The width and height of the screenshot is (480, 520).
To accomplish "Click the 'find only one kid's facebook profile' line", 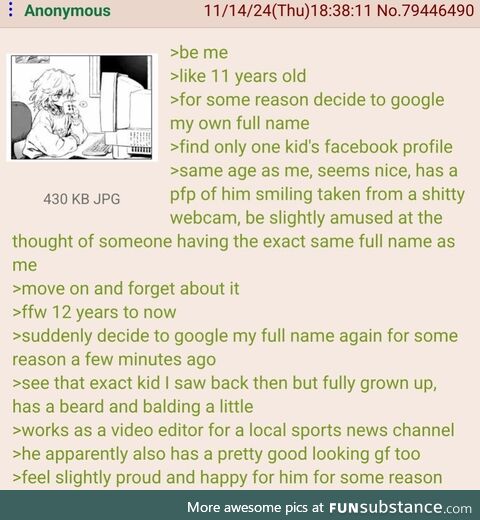I will [x=311, y=147].
